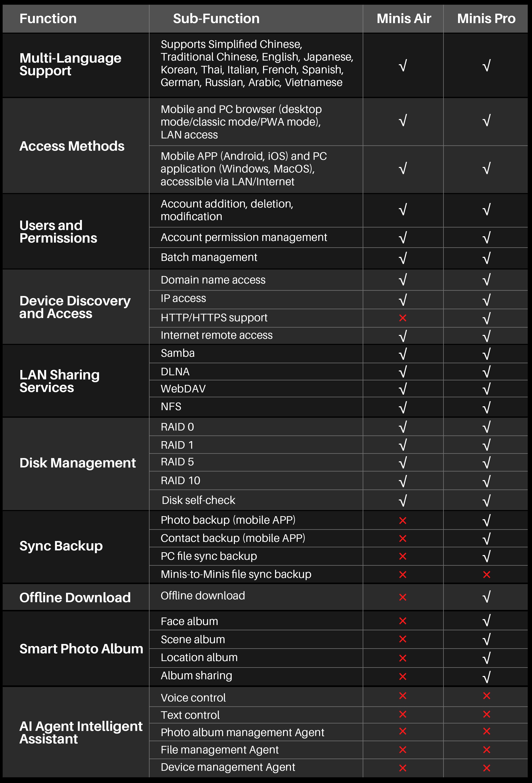Click Minis Pro red X for Device management Agent
532x783 pixels.
(x=486, y=768)
